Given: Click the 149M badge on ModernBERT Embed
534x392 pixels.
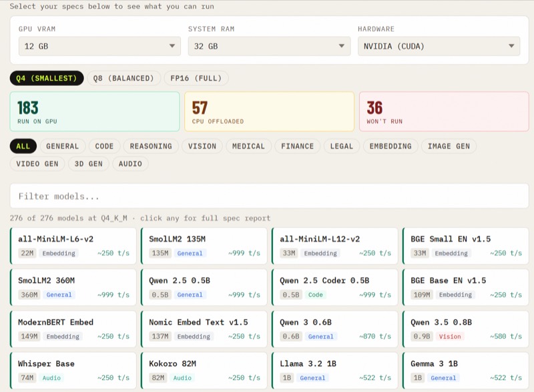Looking at the screenshot, I should pyautogui.click(x=29, y=336).
